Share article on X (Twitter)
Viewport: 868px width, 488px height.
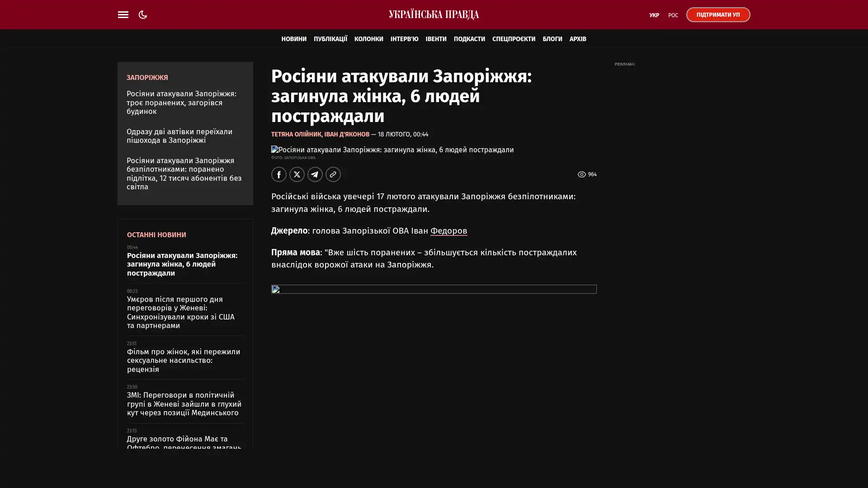297,174
